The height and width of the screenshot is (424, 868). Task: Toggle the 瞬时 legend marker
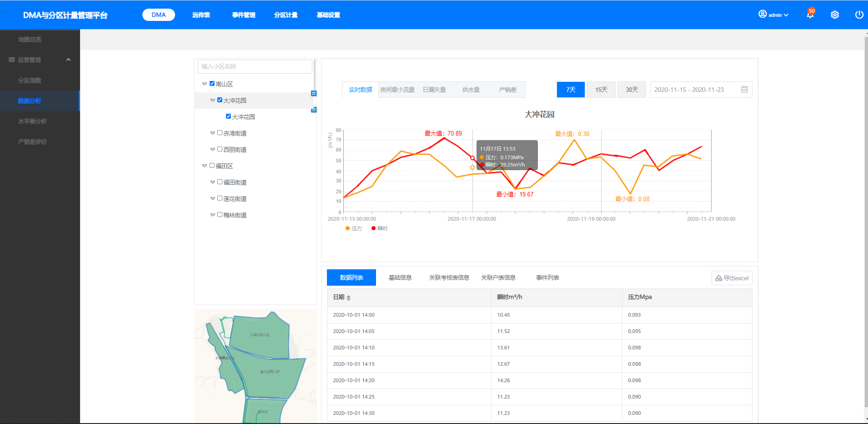pyautogui.click(x=374, y=228)
